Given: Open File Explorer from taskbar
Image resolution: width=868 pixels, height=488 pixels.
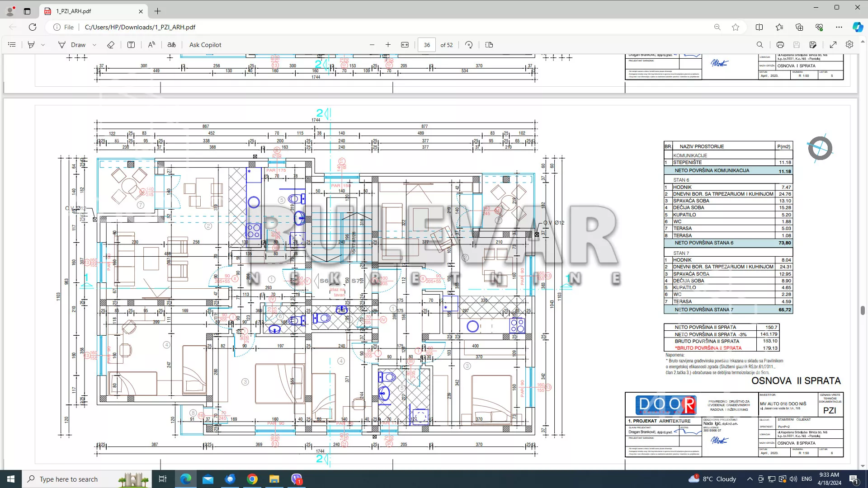Looking at the screenshot, I should pos(274,479).
